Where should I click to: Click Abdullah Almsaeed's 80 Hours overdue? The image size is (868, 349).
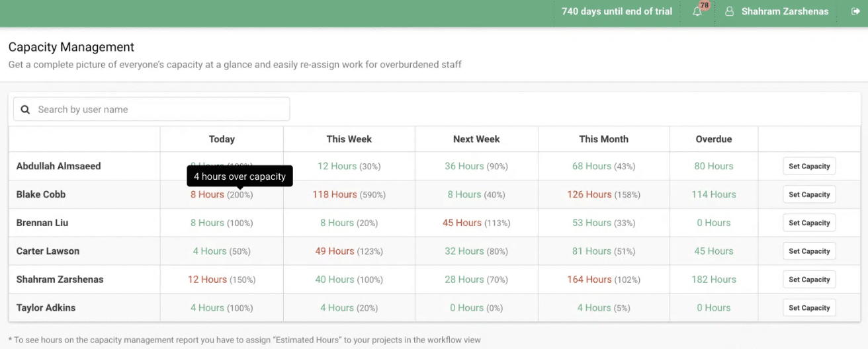tap(714, 166)
